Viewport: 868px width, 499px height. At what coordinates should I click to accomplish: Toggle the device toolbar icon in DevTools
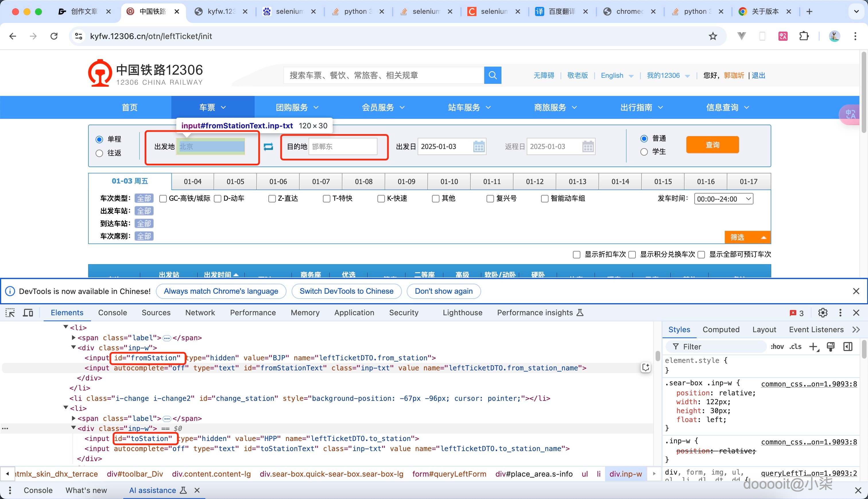click(28, 313)
